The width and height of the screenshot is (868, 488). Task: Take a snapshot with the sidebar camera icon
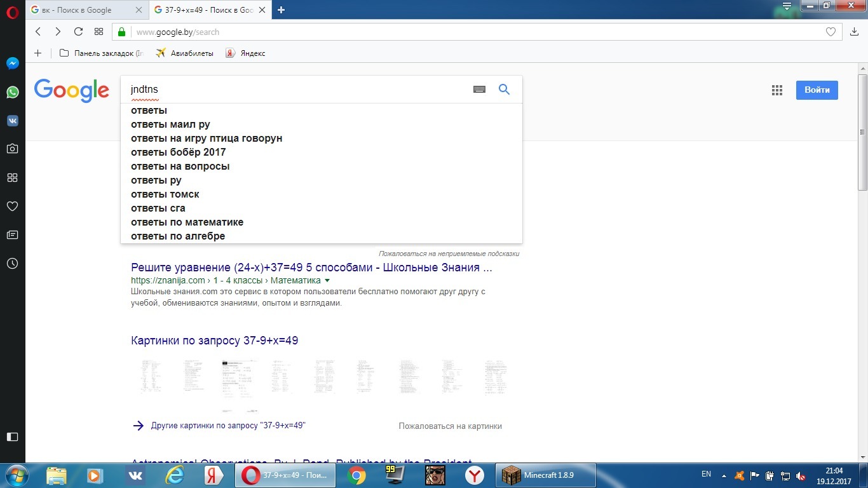pos(12,149)
